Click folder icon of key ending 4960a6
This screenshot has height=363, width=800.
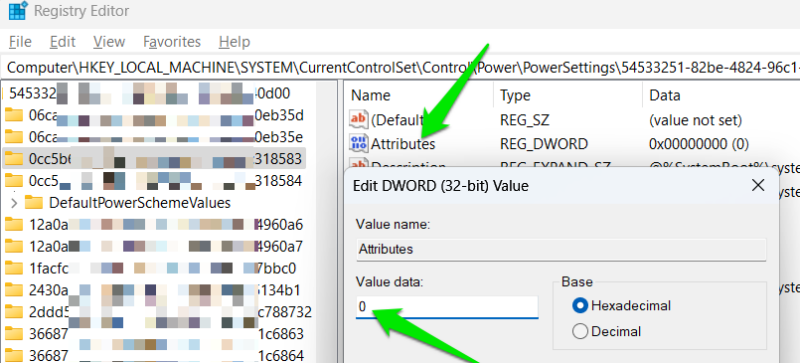[x=14, y=224]
